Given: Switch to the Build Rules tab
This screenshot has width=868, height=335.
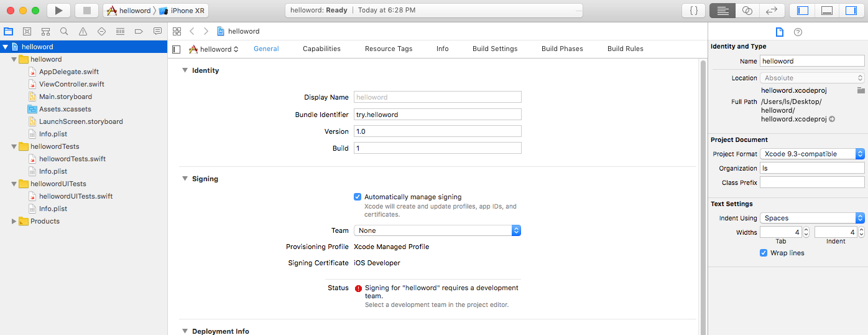Looking at the screenshot, I should 626,49.
